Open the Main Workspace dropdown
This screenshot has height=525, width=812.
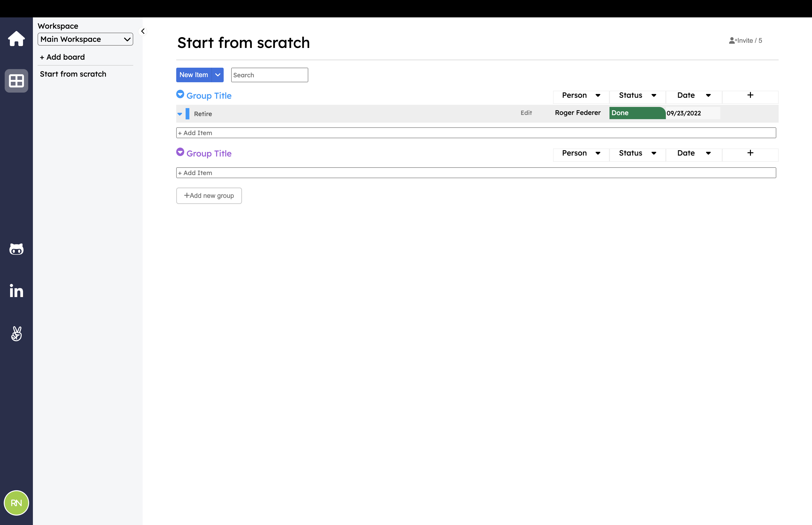click(x=85, y=39)
